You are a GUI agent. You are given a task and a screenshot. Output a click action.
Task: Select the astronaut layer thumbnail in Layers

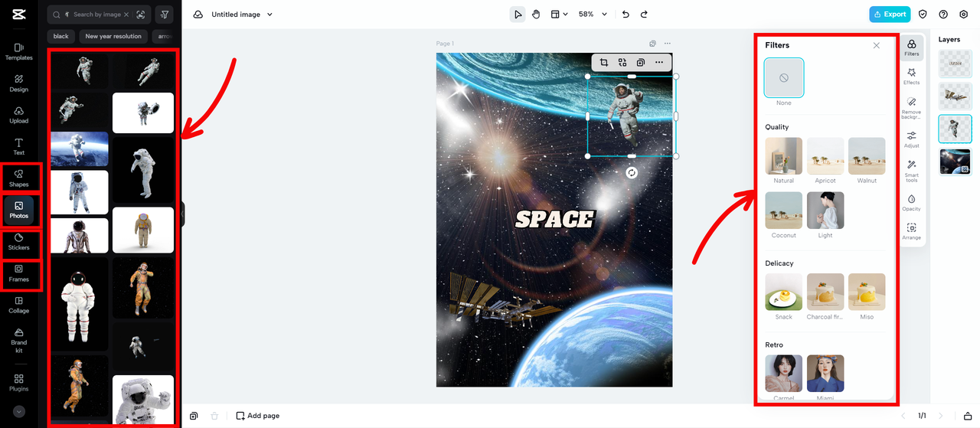click(x=955, y=129)
